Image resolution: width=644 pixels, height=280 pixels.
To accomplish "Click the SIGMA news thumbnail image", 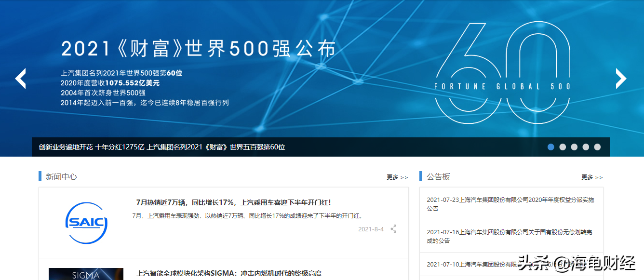I will click(x=86, y=274).
